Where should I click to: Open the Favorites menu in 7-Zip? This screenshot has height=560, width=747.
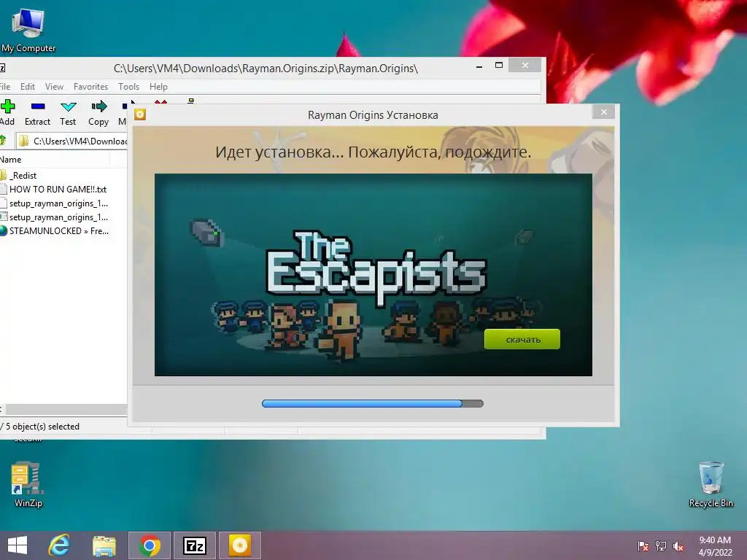point(90,87)
